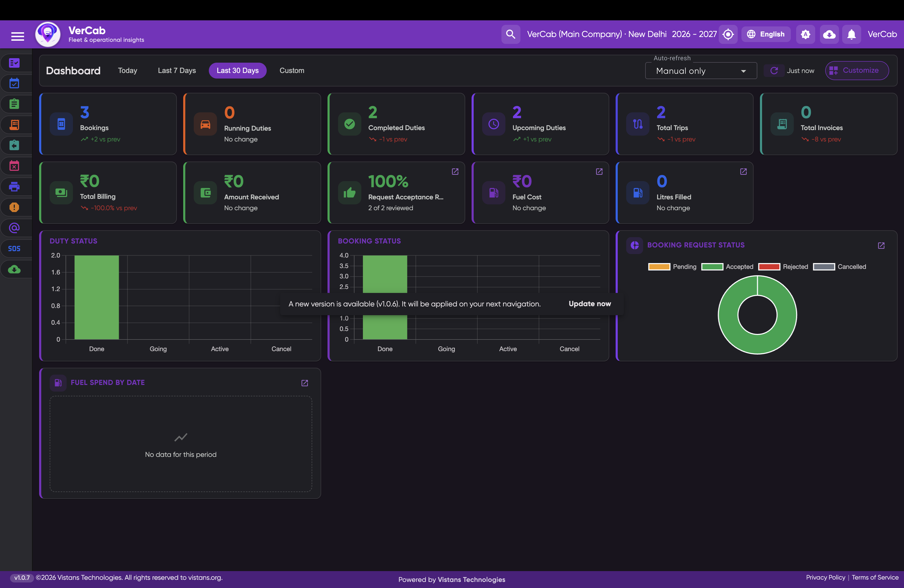
Task: Open the orange receipt sidebar item
Action: point(15,125)
